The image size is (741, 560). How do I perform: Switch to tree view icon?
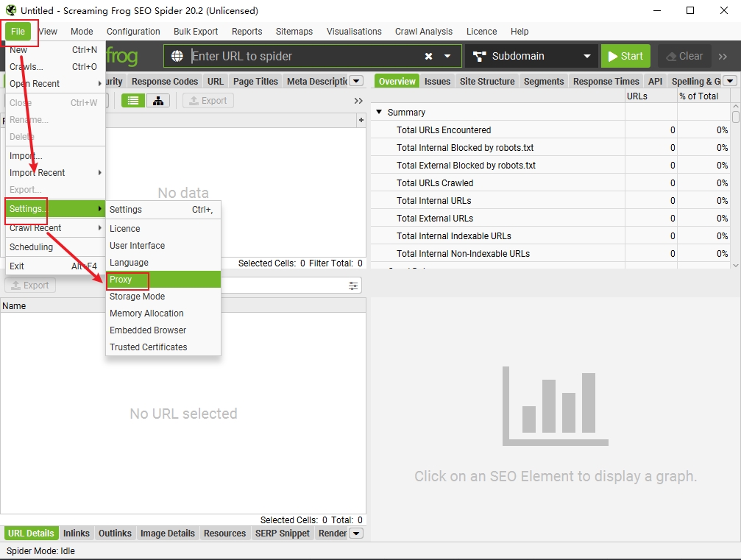pos(158,101)
